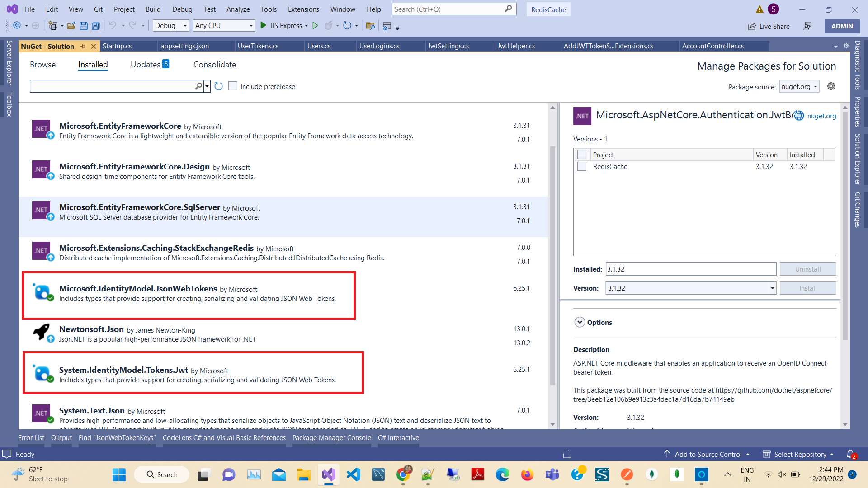Check the select-all Project header checkbox
The height and width of the screenshot is (488, 868).
tap(582, 155)
